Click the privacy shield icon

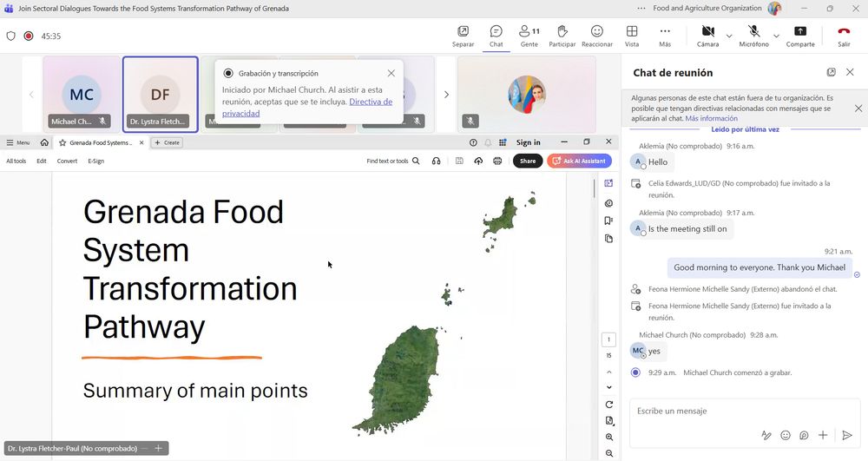coord(10,36)
